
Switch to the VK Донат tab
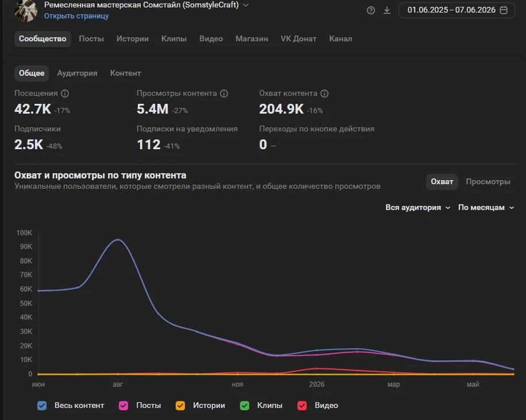point(299,39)
